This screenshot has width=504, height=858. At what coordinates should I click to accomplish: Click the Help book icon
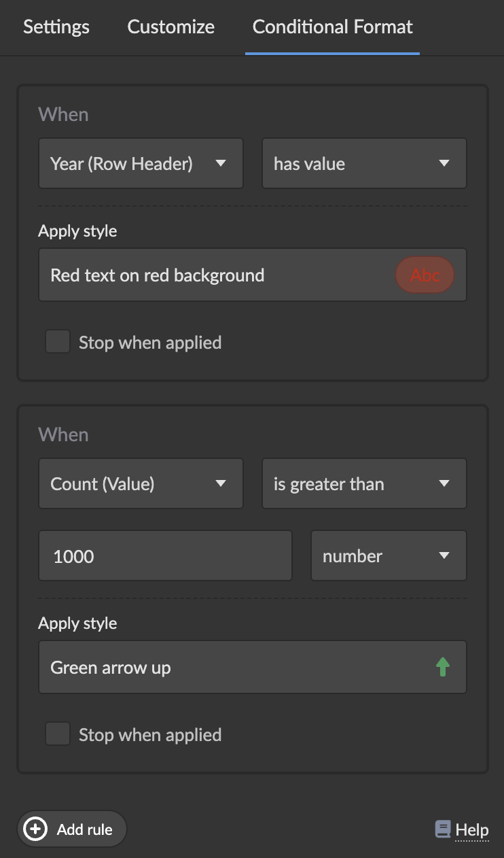point(443,829)
